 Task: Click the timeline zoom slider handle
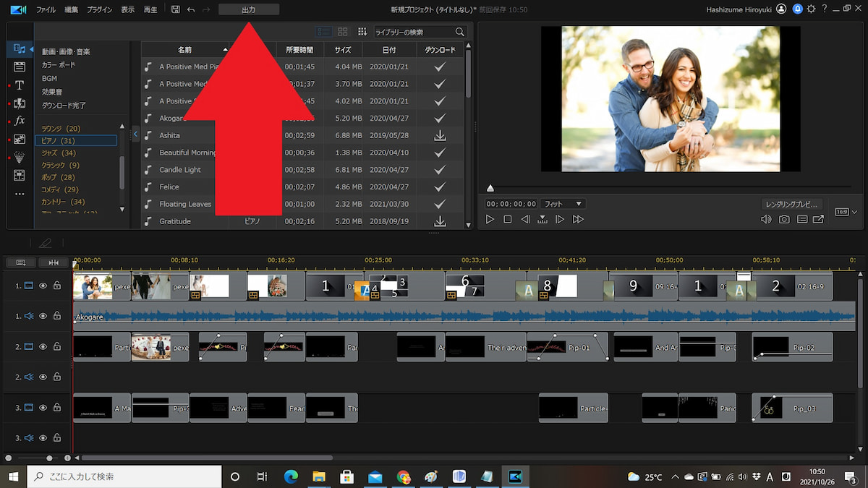click(49, 458)
